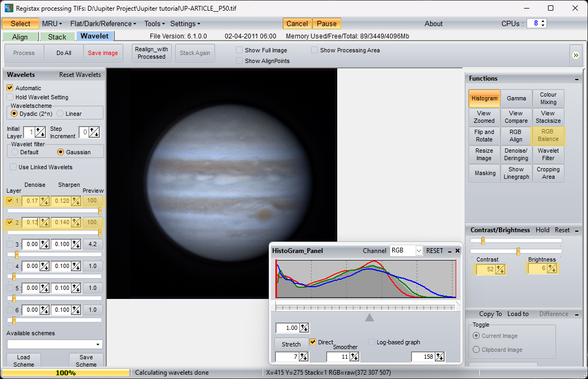Click Layer 2 Denoise value field

[x=31, y=223]
